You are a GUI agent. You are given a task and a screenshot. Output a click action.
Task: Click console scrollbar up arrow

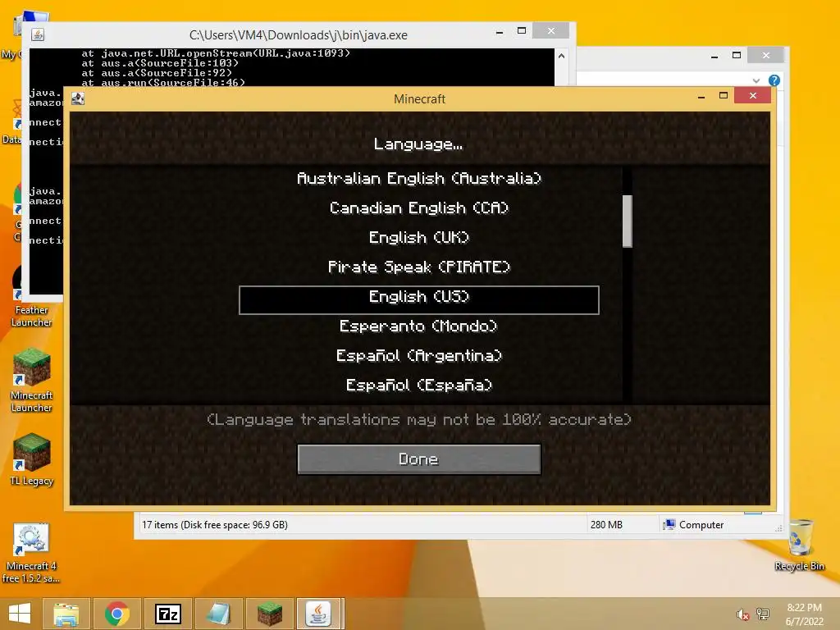pos(561,56)
